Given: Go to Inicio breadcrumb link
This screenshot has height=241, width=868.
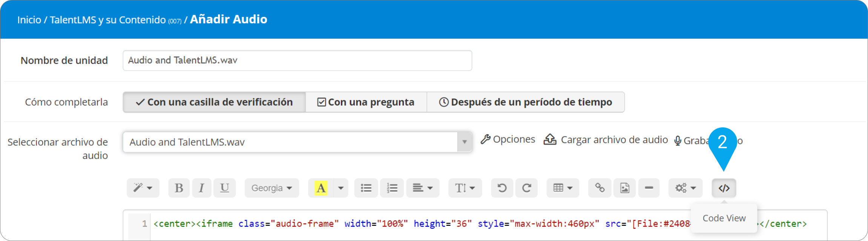Looking at the screenshot, I should click(x=29, y=20).
